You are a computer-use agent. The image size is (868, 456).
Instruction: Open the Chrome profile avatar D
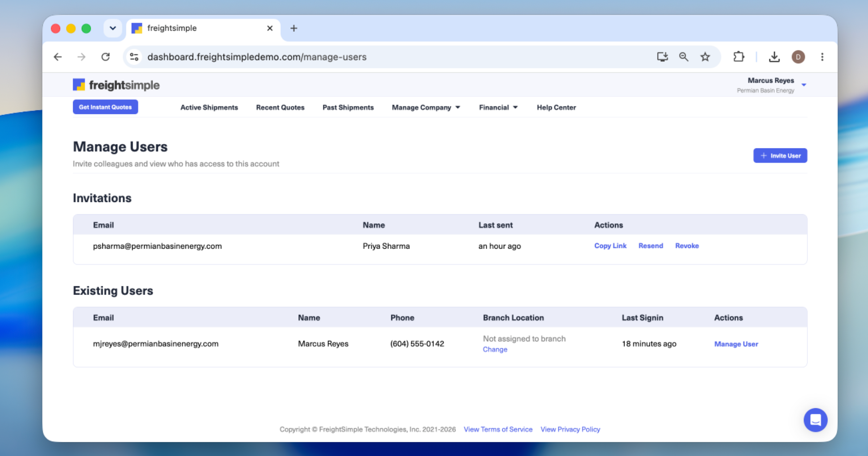(798, 57)
